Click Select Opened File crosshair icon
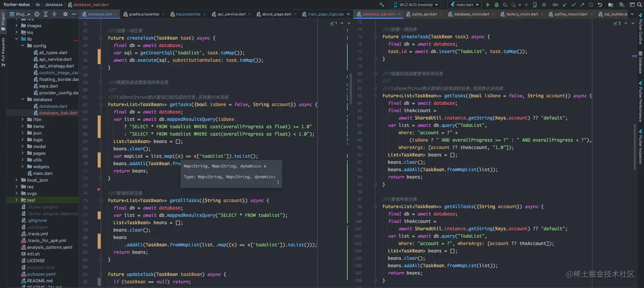The image size is (644, 288). [x=37, y=14]
